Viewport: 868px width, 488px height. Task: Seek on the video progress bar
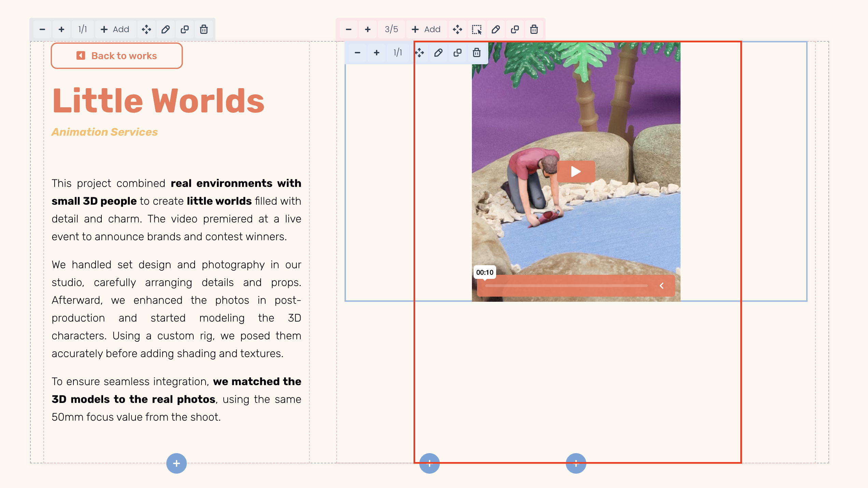tap(566, 286)
